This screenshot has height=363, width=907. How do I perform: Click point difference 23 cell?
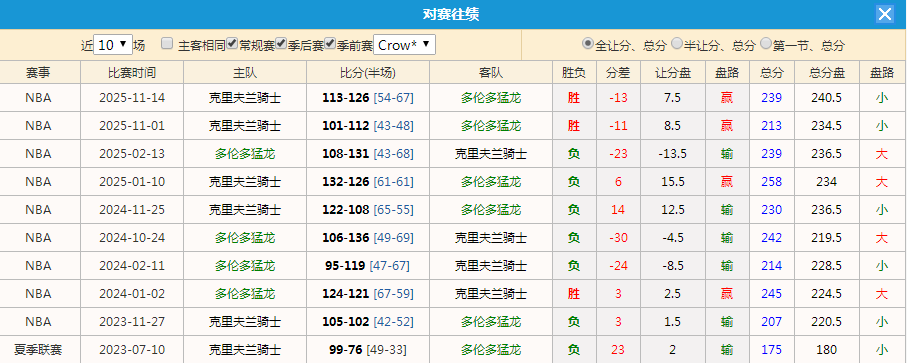(x=618, y=350)
